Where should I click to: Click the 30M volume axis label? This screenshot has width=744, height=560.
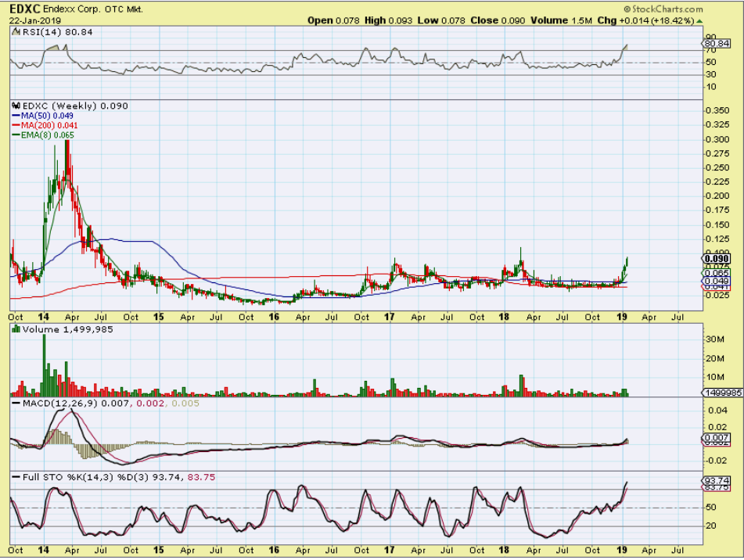coord(714,339)
